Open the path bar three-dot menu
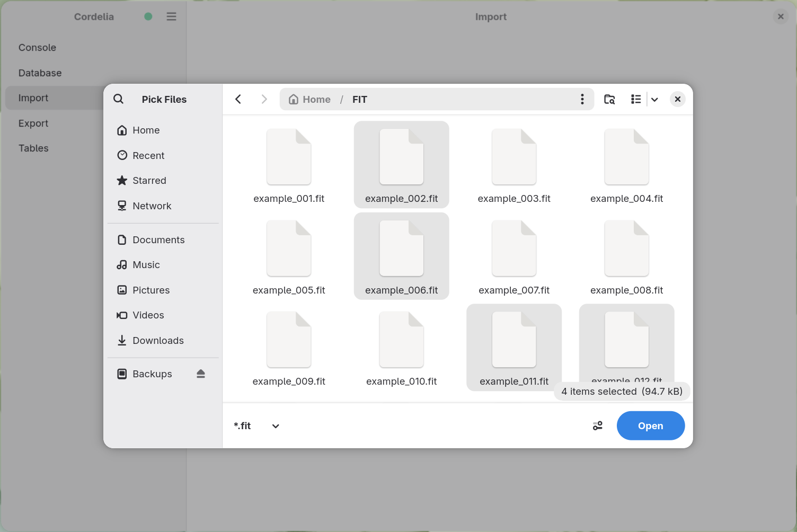Image resolution: width=797 pixels, height=532 pixels. point(582,99)
